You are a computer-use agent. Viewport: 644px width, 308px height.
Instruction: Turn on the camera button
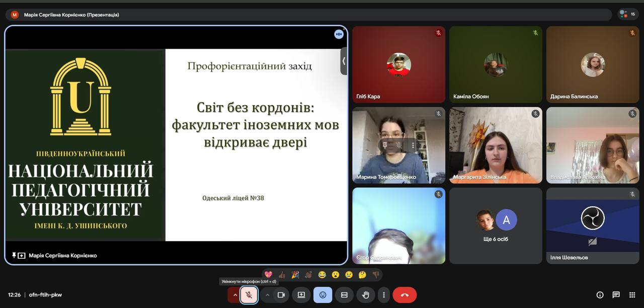click(281, 295)
